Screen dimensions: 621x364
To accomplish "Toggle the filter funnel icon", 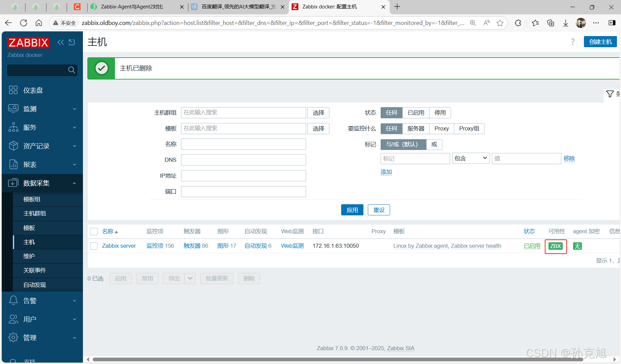I will [x=610, y=94].
